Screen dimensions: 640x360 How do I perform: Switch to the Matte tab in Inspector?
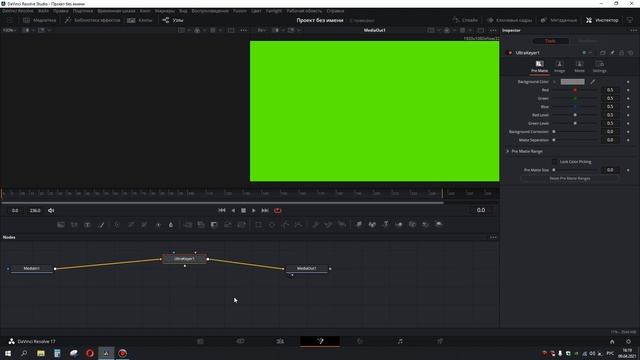[579, 67]
